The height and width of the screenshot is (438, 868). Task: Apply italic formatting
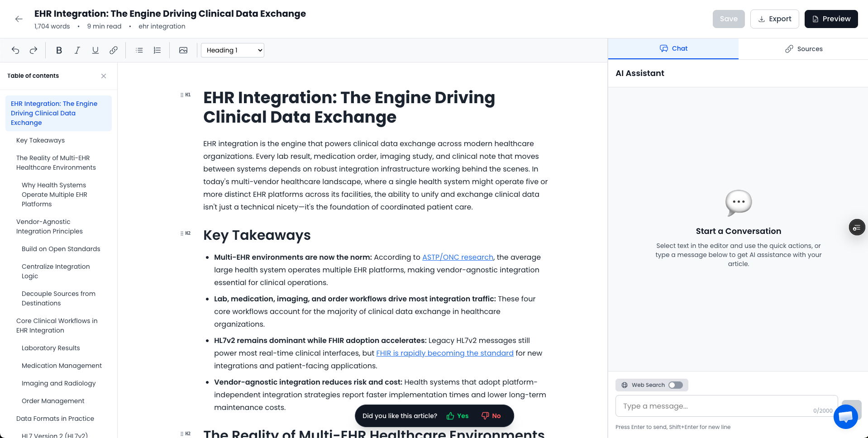click(77, 50)
